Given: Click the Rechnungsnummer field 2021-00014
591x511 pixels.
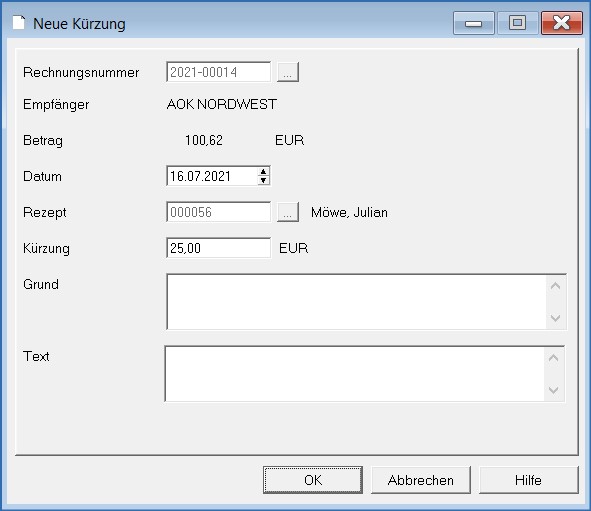Looking at the screenshot, I should pos(218,72).
